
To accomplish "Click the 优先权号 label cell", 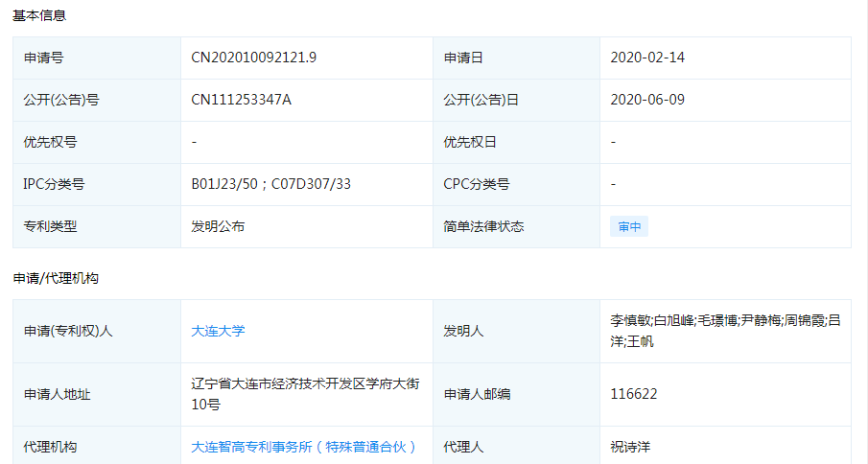I will (51, 142).
